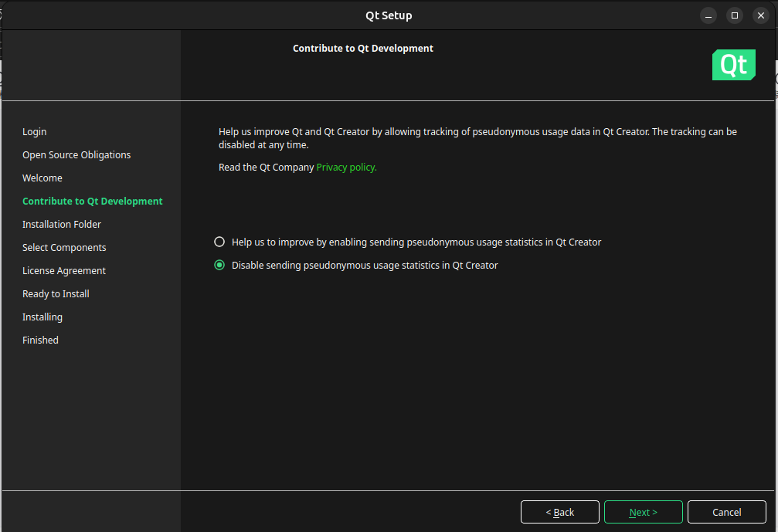Click Select Components in sidebar
The height and width of the screenshot is (532, 778).
point(64,248)
